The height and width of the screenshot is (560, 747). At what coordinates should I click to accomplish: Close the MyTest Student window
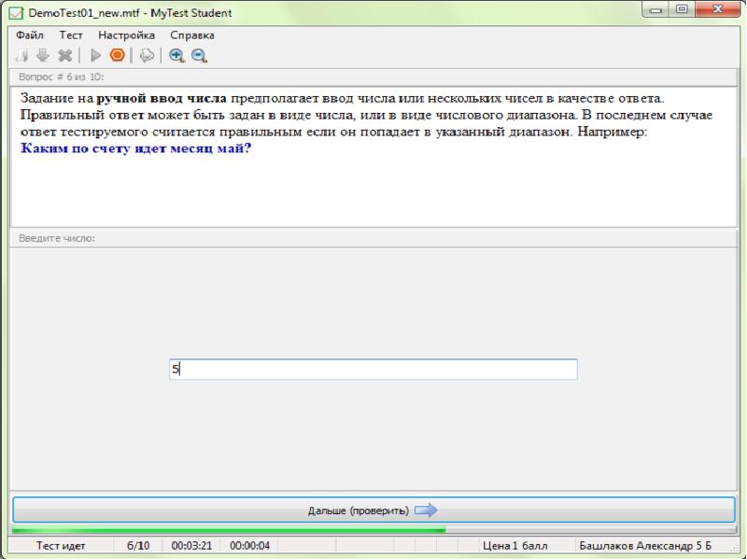716,11
